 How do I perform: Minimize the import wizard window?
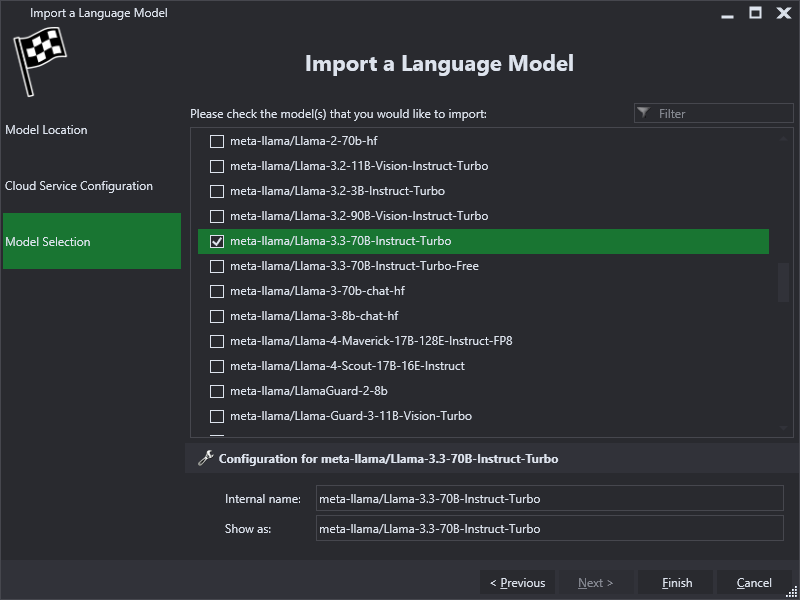728,15
